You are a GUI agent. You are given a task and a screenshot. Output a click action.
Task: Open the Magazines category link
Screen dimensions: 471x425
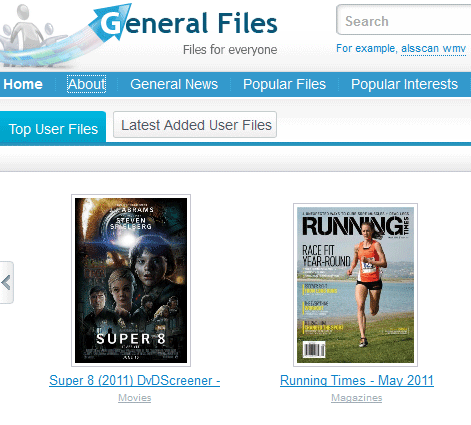coord(357,398)
